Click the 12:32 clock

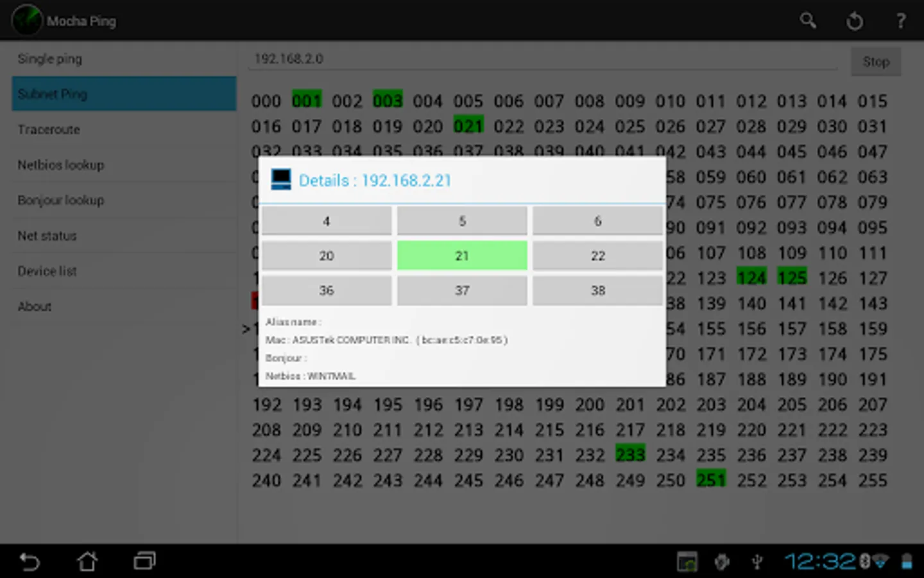821,562
